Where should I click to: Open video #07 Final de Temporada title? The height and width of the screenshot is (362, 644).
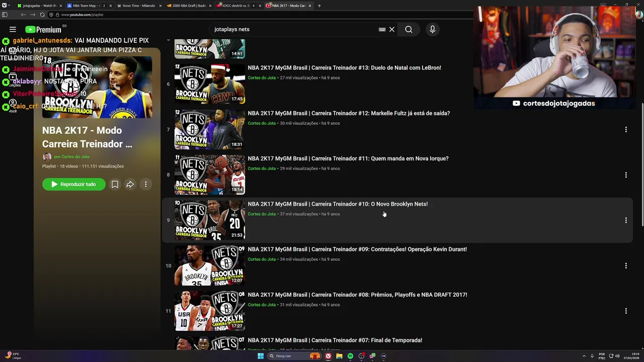335,340
